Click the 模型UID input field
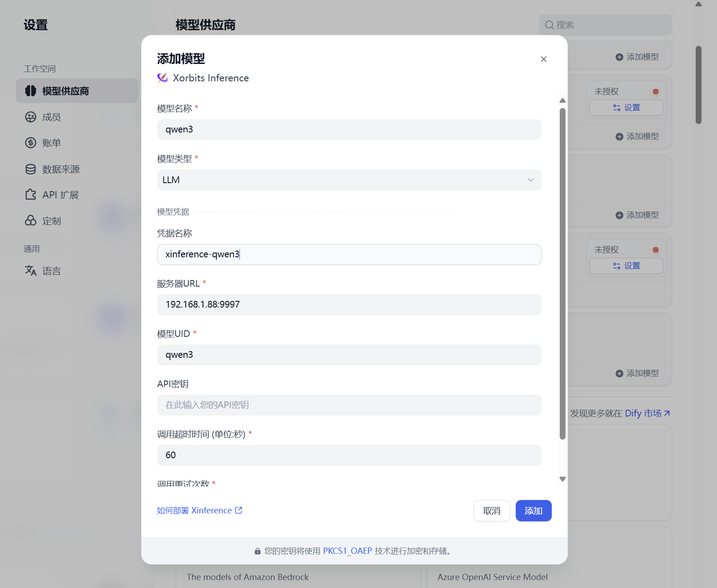Image resolution: width=717 pixels, height=588 pixels. point(349,355)
